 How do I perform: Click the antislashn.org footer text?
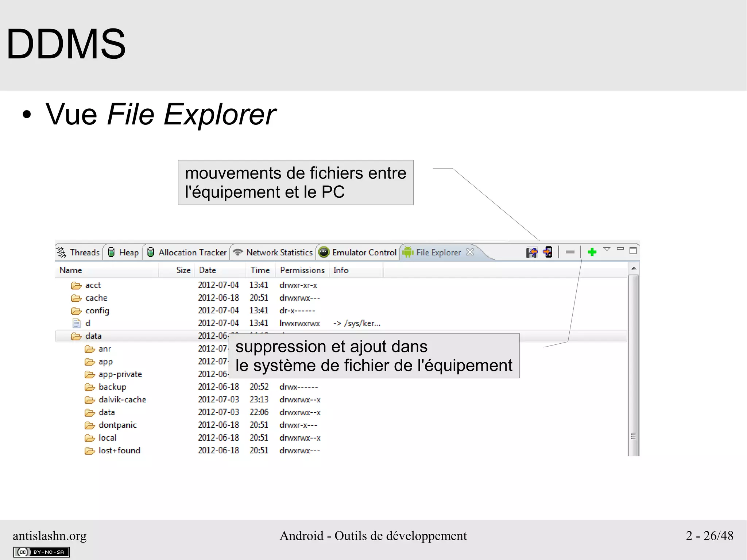[x=50, y=536]
